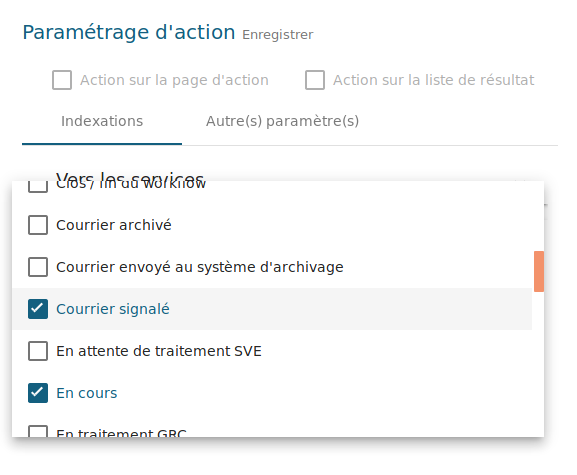Click the Action sur la liste de résultat label
This screenshot has width=577, height=475.
pyautogui.click(x=433, y=80)
